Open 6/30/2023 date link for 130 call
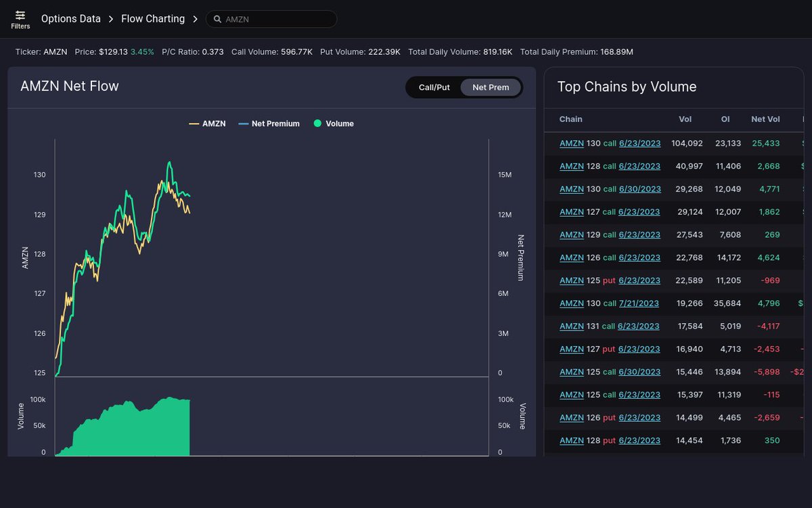Viewport: 812px width, 508px height. tap(639, 190)
